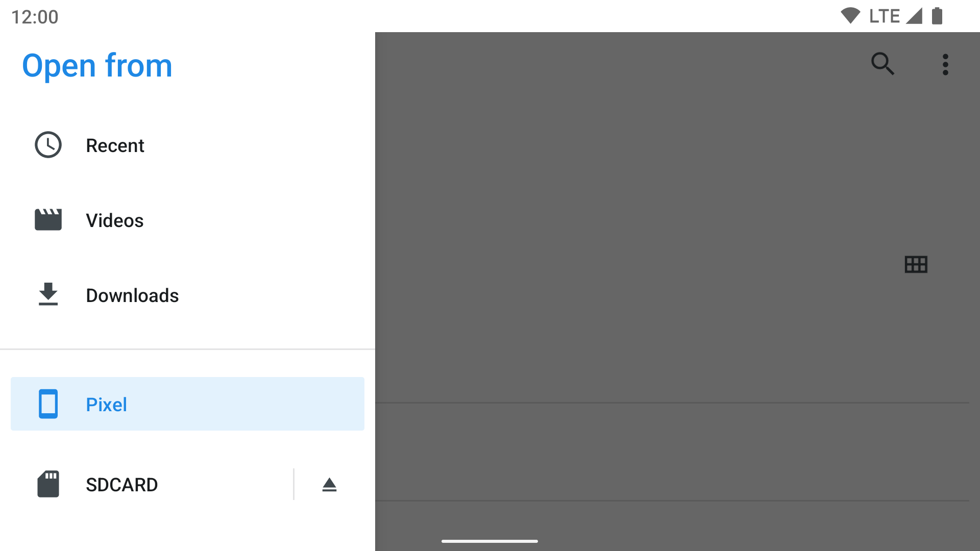980x551 pixels.
Task: Open the Downloads folder
Action: 132,295
